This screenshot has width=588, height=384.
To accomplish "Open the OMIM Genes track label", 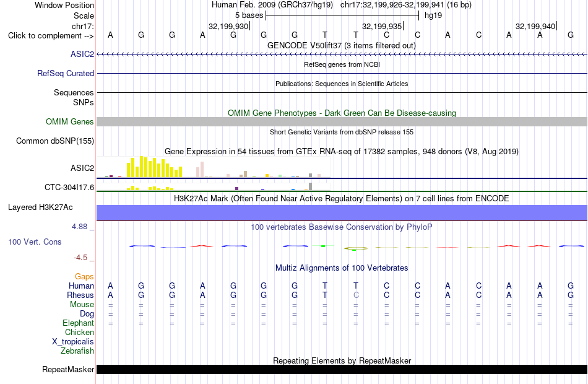I will click(x=70, y=121).
